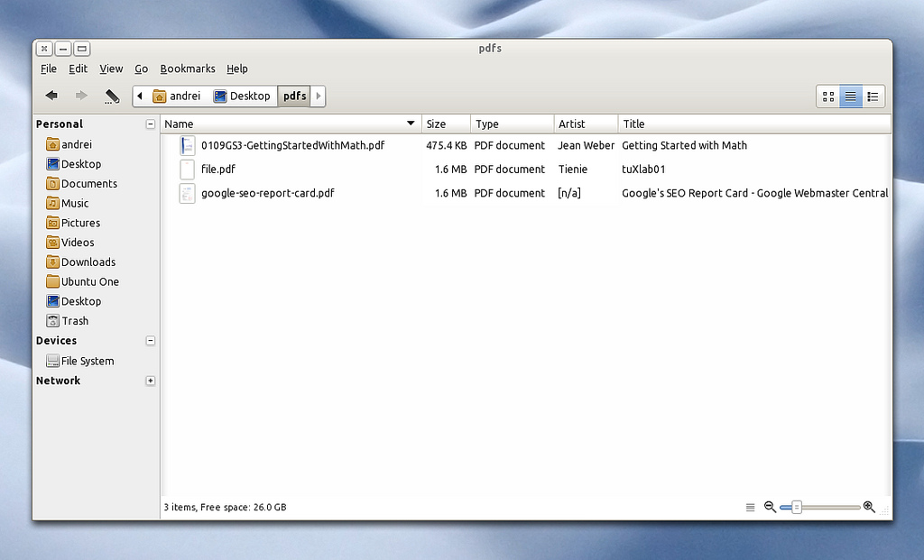The image size is (924, 560).
Task: Sort files by the Size column
Action: (446, 124)
